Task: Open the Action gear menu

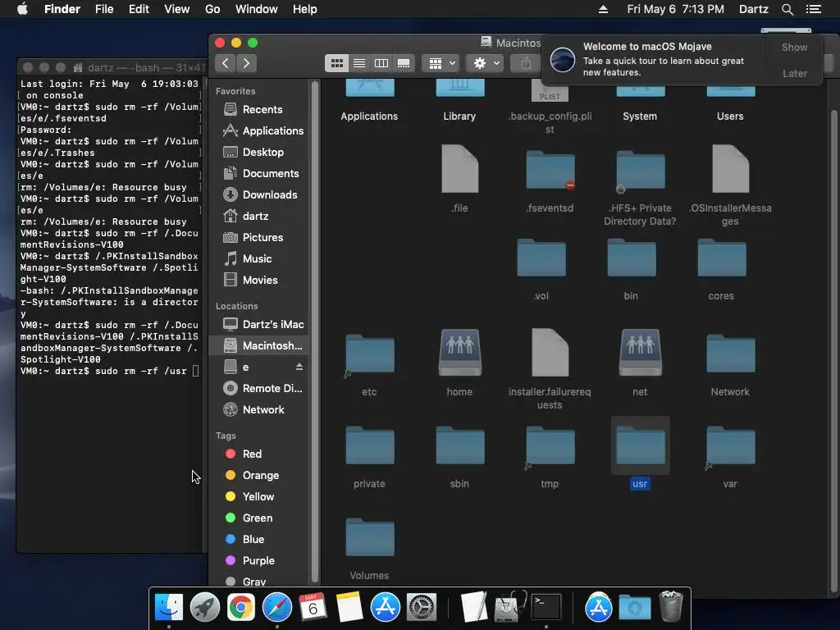Action: 486,63
